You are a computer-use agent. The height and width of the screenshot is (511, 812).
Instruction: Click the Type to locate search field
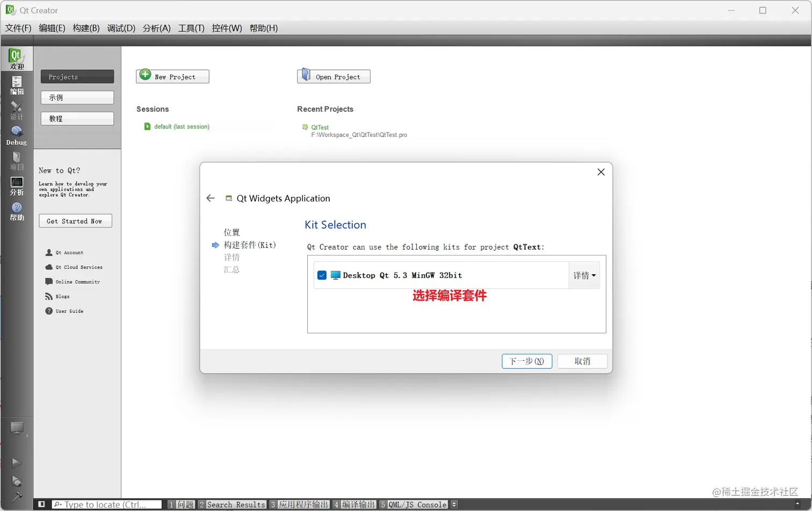[x=107, y=505]
